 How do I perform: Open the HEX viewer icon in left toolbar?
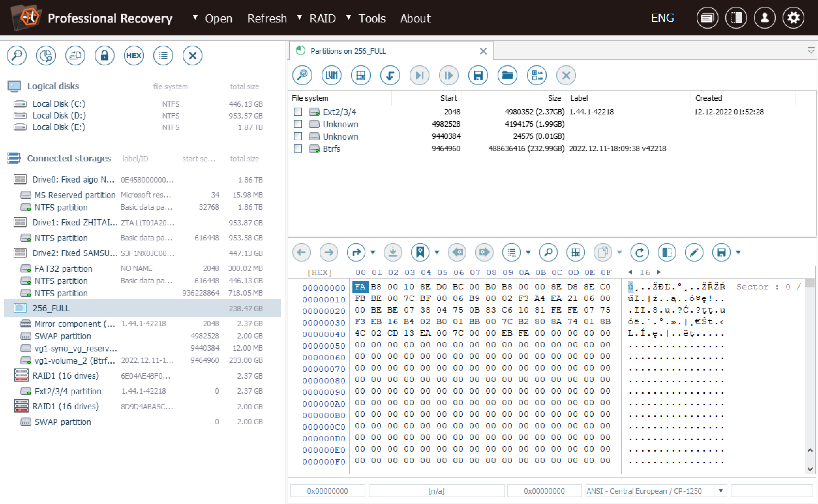coord(134,56)
